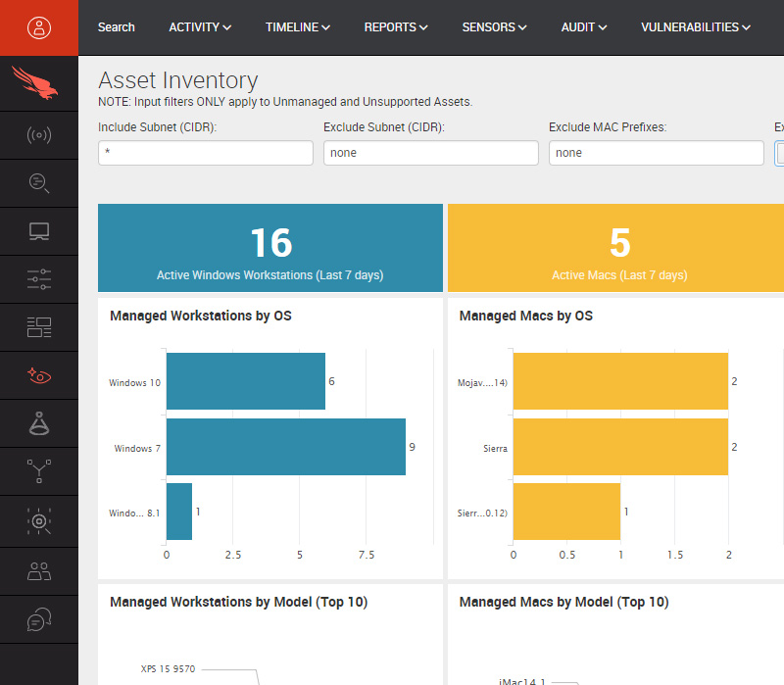Open the AUDIT menu
This screenshot has height=685, width=784.
(584, 27)
